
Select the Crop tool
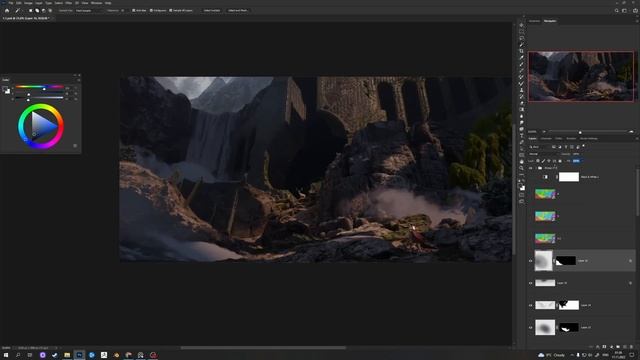522,51
